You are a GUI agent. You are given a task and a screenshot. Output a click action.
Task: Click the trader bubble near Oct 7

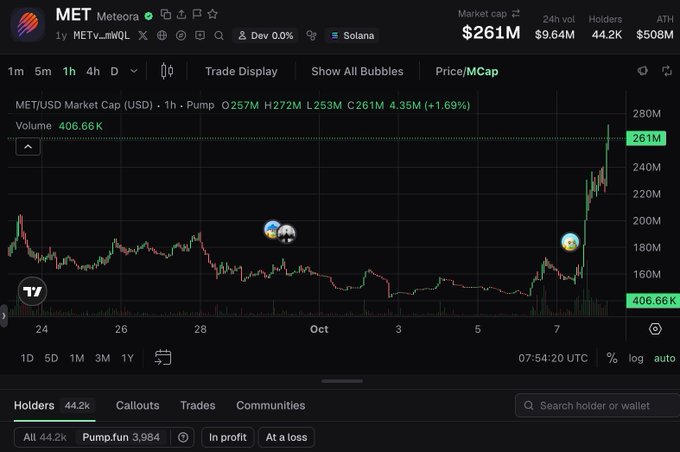coord(570,242)
